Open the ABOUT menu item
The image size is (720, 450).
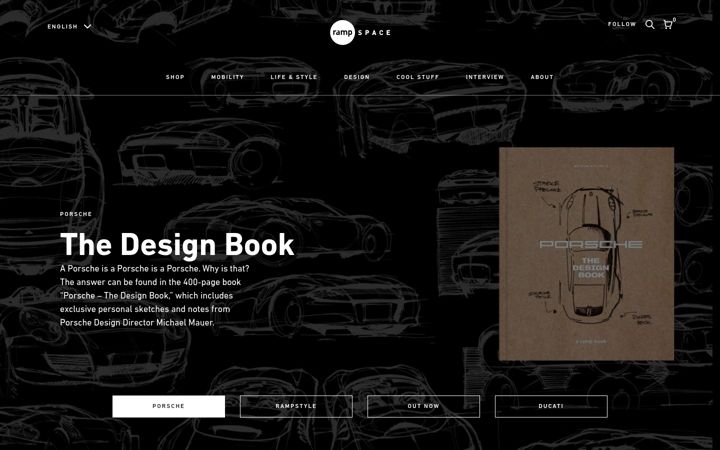[542, 77]
